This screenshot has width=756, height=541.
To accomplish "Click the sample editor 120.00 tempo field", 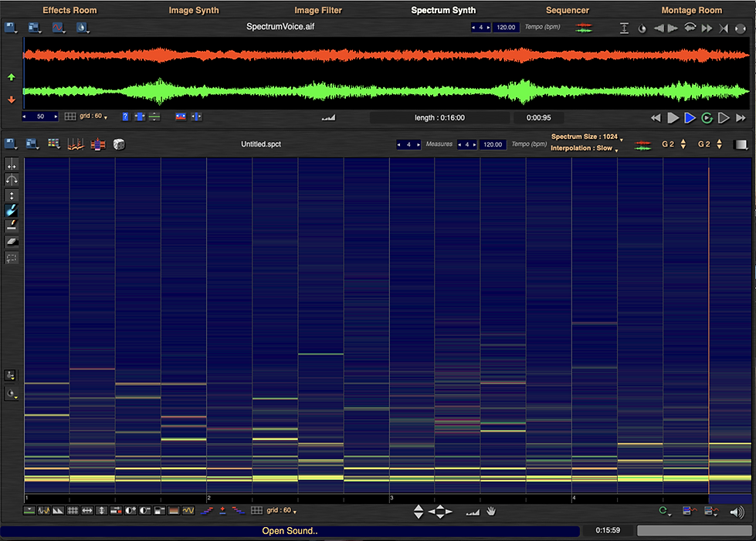I will (x=506, y=28).
